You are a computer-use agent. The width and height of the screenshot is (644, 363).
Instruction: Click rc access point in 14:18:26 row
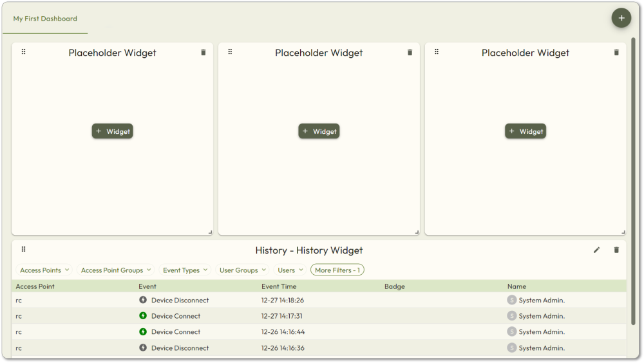pos(19,301)
